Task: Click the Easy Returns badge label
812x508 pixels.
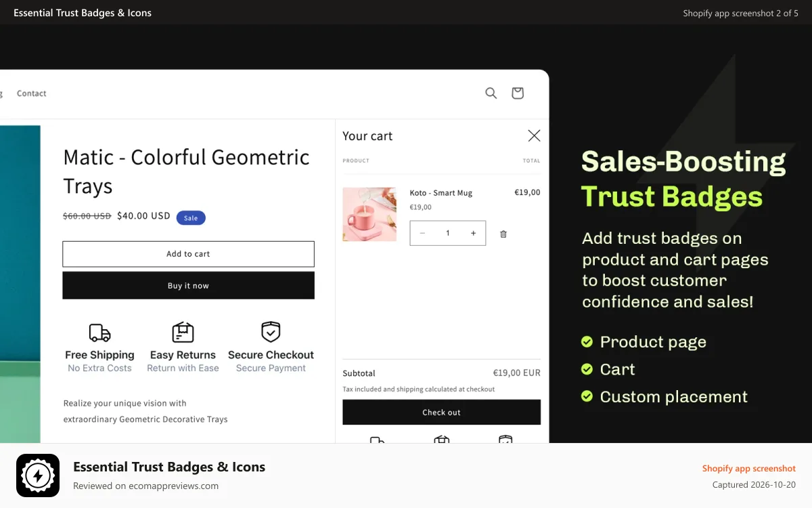Action: pyautogui.click(x=183, y=355)
